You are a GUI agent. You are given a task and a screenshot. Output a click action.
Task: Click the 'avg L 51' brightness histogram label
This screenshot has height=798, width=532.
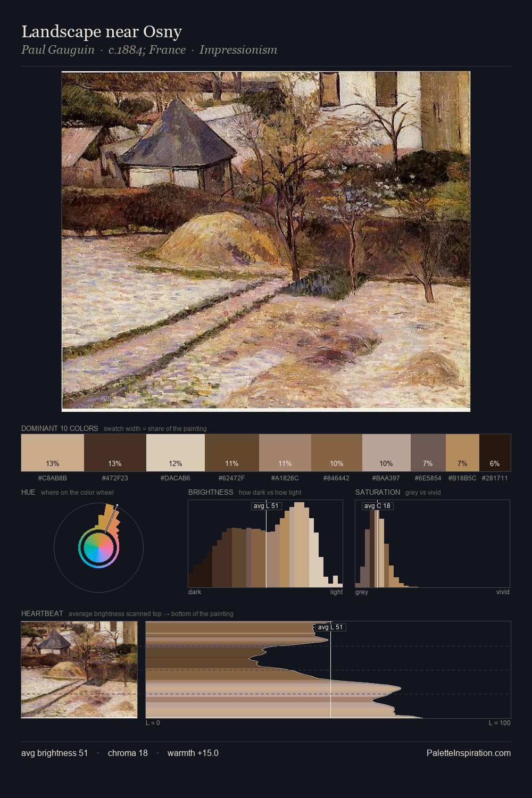pyautogui.click(x=266, y=506)
